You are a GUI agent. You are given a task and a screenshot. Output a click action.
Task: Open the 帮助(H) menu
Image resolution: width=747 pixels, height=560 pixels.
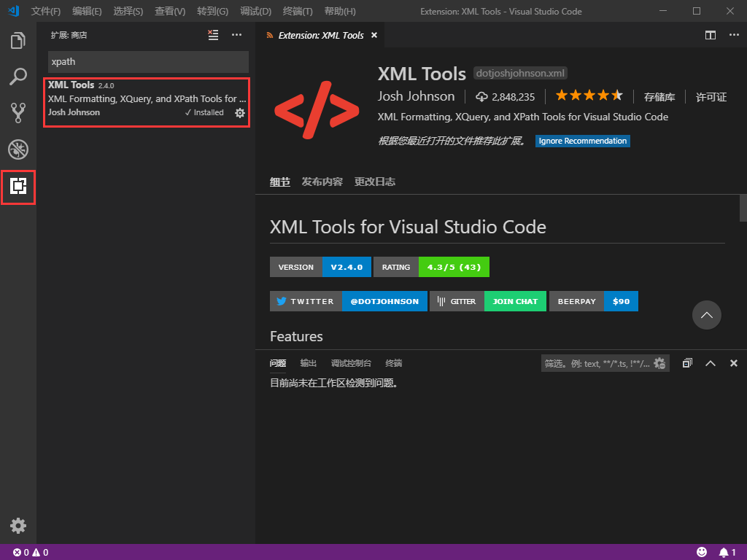tap(340, 12)
